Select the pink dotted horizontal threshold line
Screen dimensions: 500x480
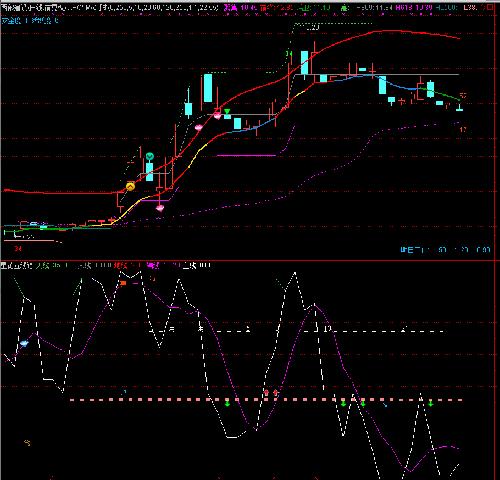click(266, 399)
